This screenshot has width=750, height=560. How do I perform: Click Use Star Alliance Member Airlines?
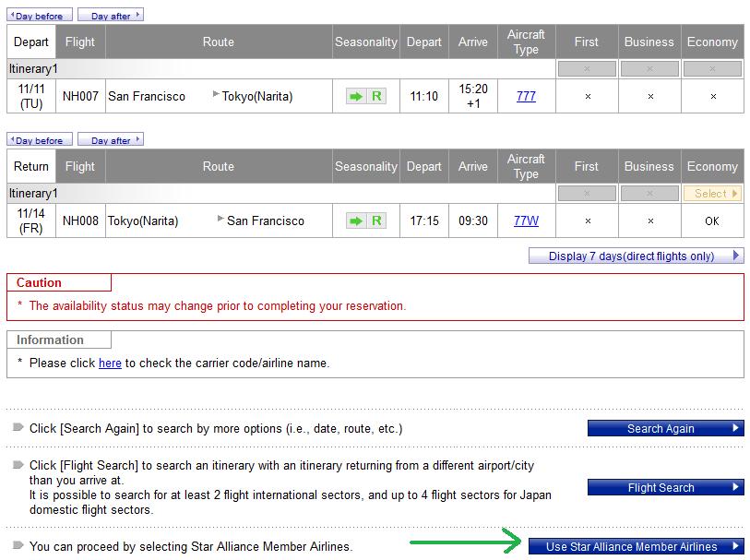point(636,546)
